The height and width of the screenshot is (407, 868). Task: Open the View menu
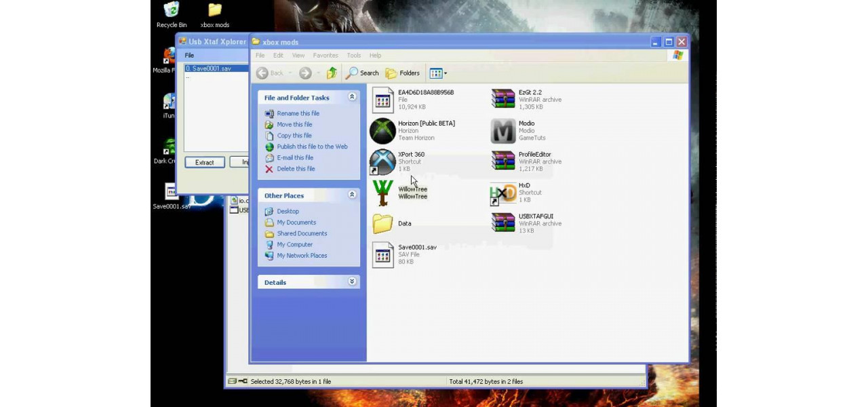coord(298,56)
